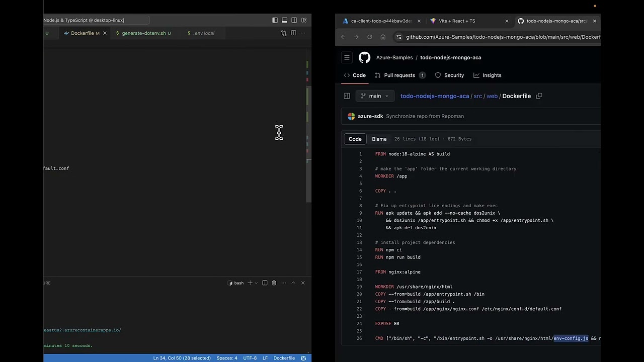The image size is (644, 362).
Task: Open the Security tab
Action: tap(449, 75)
